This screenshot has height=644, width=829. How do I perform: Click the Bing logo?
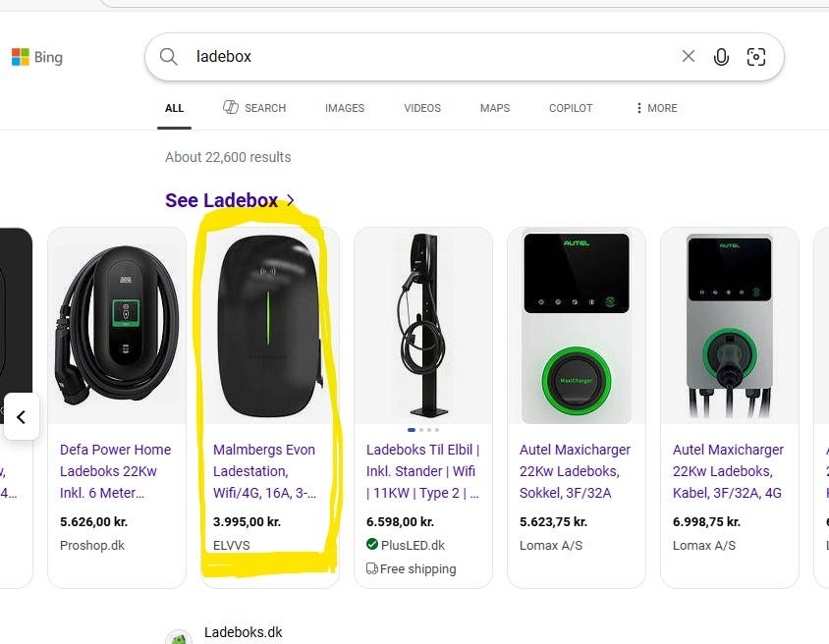pyautogui.click(x=36, y=57)
